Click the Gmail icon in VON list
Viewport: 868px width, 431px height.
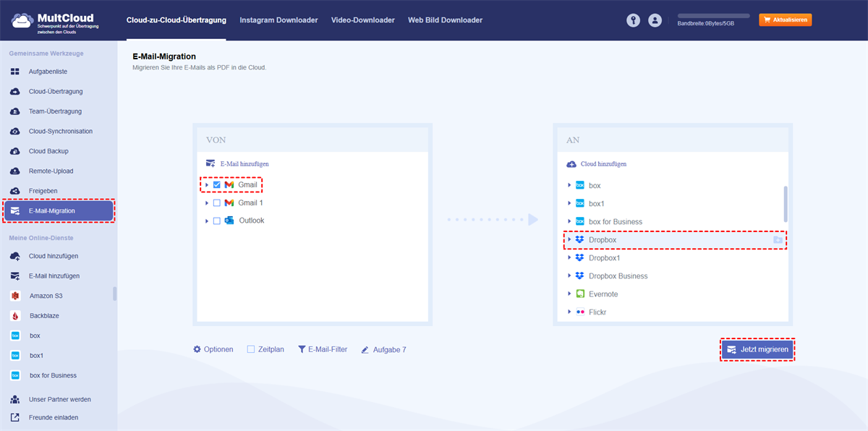229,185
